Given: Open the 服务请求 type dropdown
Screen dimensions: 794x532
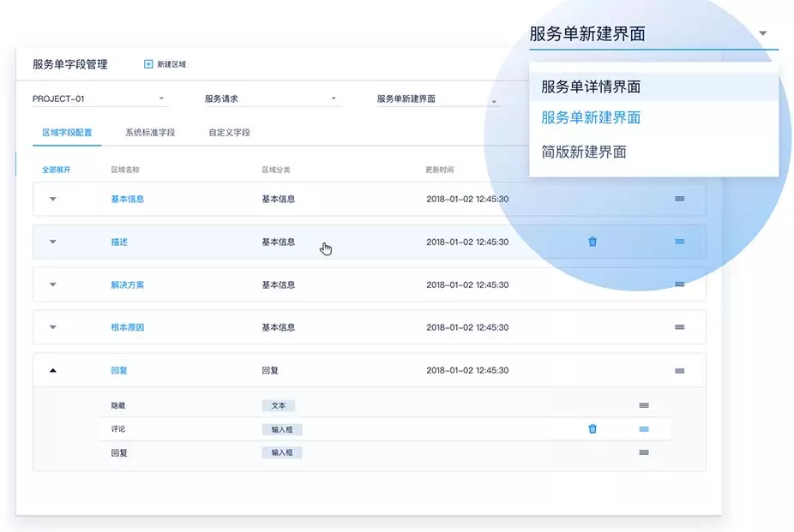Looking at the screenshot, I should point(272,99).
